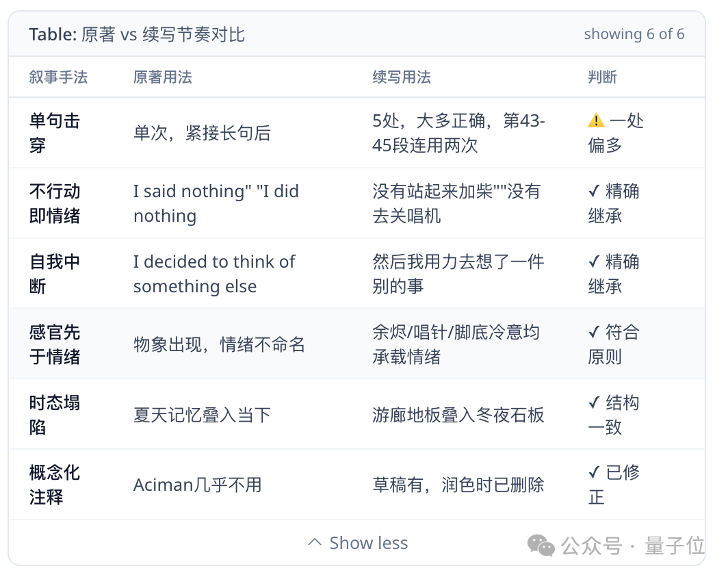Select the 不行动即情绪 row label
Screen dimensions: 728x575
54,203
